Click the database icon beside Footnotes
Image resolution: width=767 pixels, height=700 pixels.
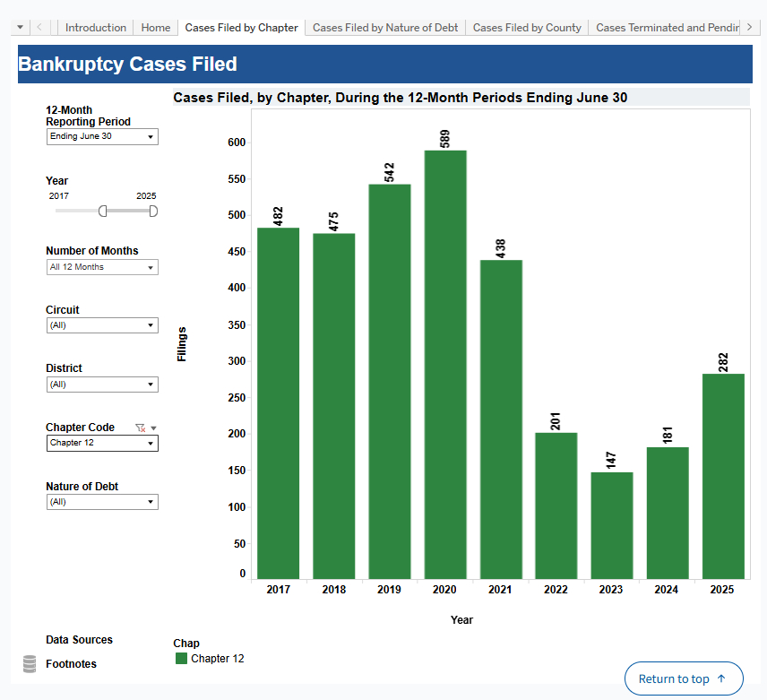click(30, 663)
